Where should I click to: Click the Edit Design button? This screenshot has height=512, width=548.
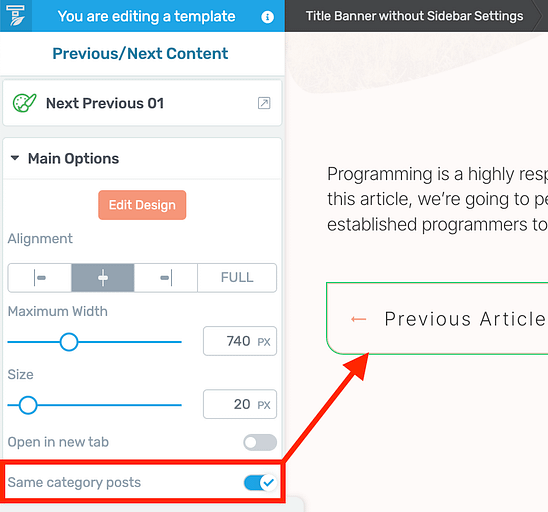tap(142, 205)
